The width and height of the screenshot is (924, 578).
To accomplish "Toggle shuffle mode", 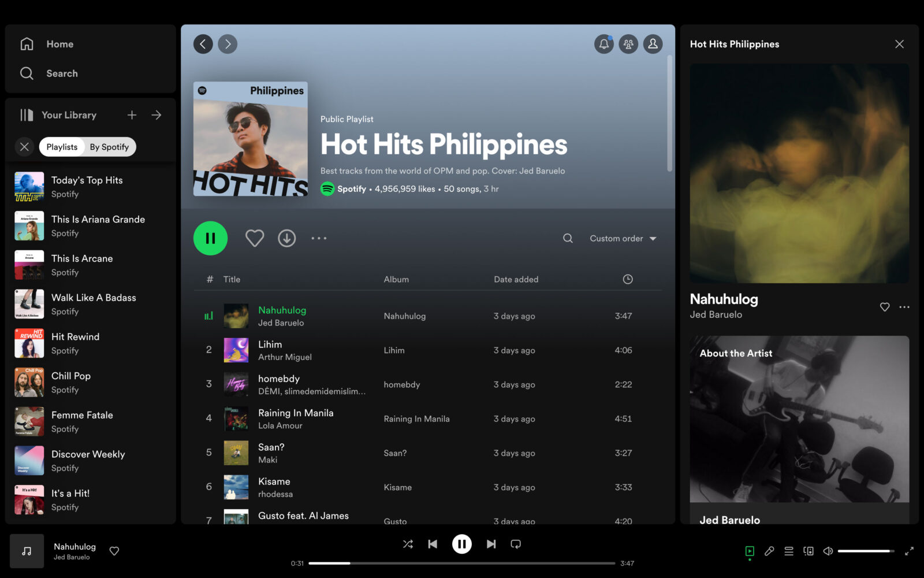I will pyautogui.click(x=408, y=544).
